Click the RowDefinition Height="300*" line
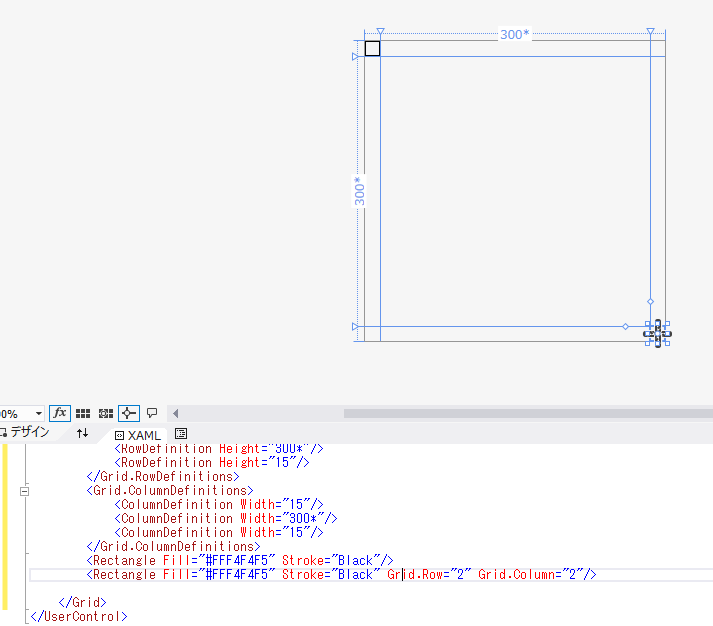Screen dimensions: 713x626 [x=219, y=449]
